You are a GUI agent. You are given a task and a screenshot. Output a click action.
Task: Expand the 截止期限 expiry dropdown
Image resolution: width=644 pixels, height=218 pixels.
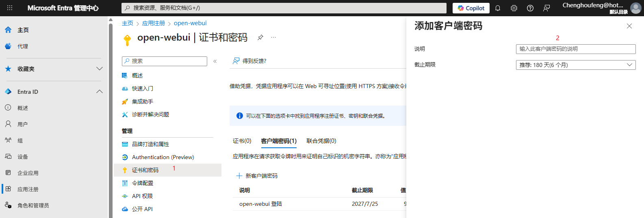[575, 65]
